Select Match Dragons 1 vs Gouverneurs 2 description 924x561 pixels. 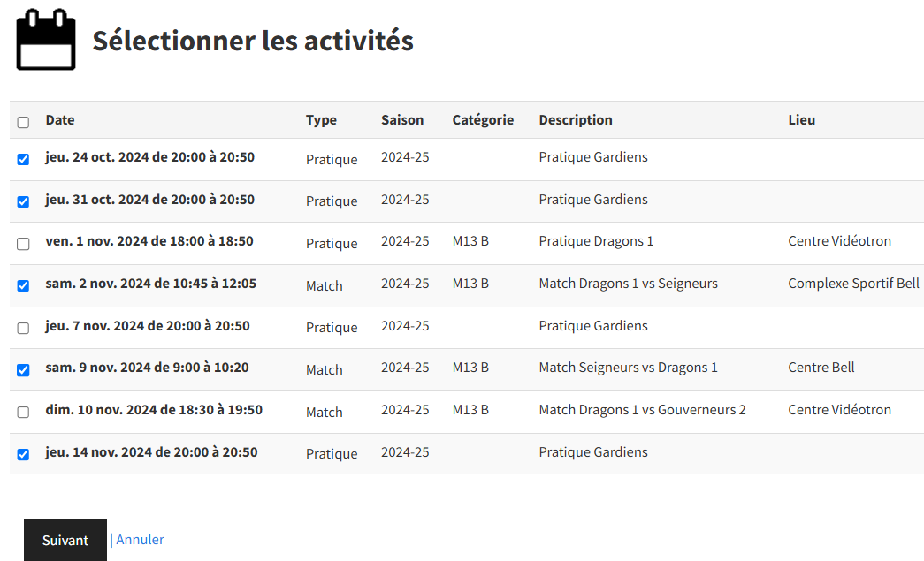coord(642,410)
